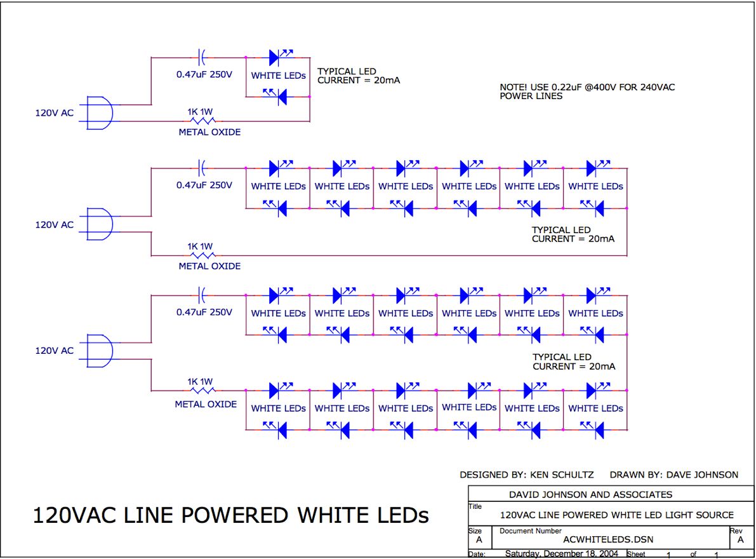Click the resistor symbol in the bottom circuit
The width and height of the screenshot is (756, 559).
click(x=201, y=390)
